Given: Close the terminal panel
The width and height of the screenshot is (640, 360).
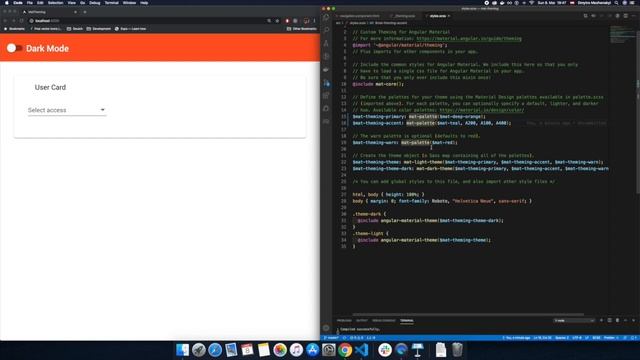Looking at the screenshot, I should (633, 320).
